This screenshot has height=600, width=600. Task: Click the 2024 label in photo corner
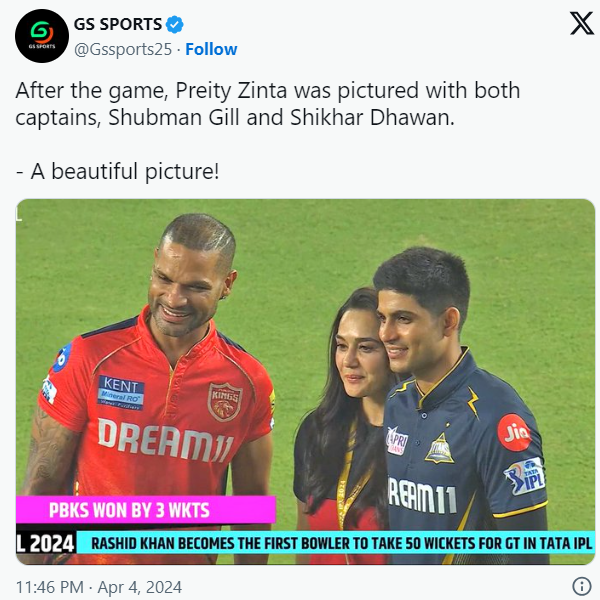46,543
